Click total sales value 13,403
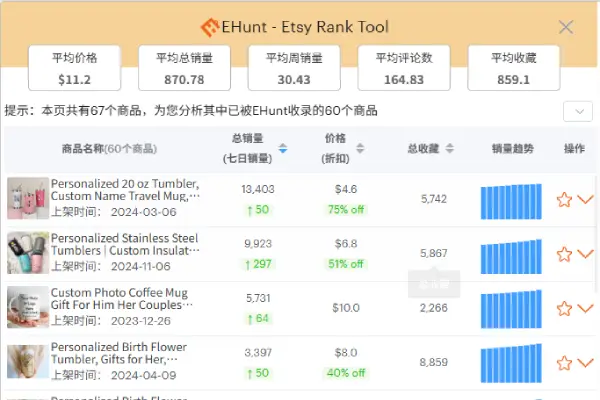 tap(258, 189)
